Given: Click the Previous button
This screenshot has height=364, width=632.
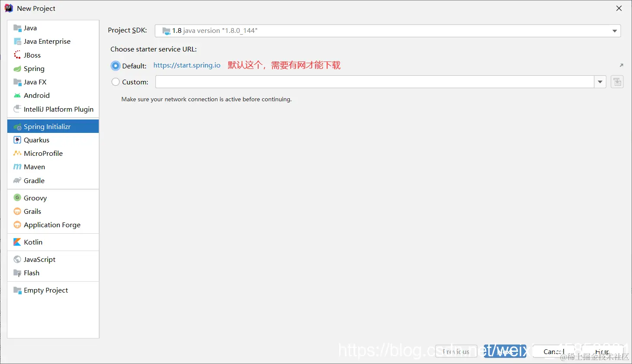Looking at the screenshot, I should click(x=456, y=351).
